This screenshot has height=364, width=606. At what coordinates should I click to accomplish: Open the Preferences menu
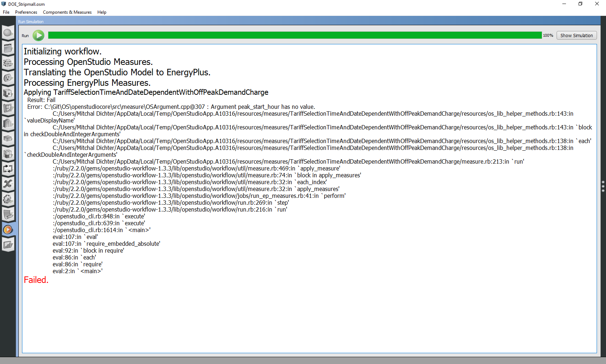pyautogui.click(x=26, y=12)
